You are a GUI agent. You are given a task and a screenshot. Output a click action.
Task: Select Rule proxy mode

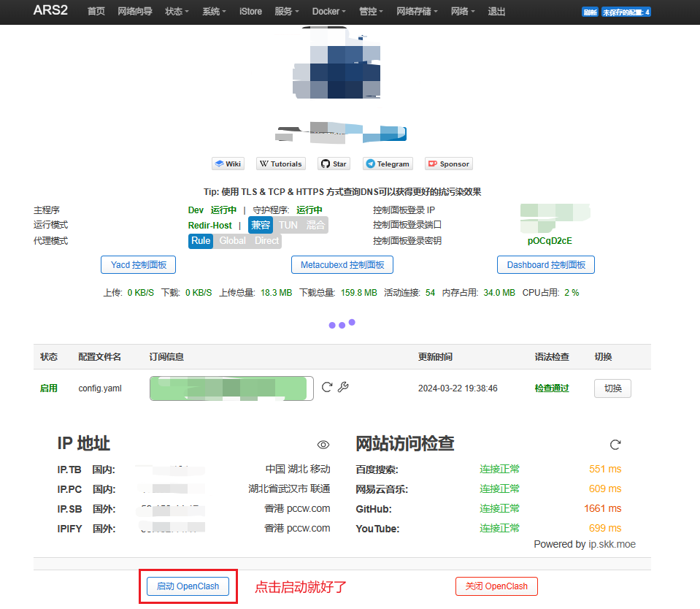[201, 241]
